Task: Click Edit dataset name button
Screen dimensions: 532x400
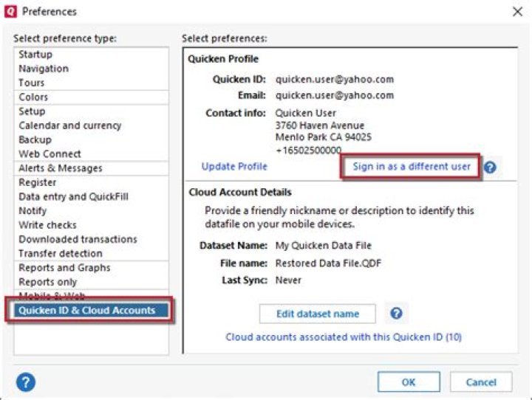Action: coord(317,314)
